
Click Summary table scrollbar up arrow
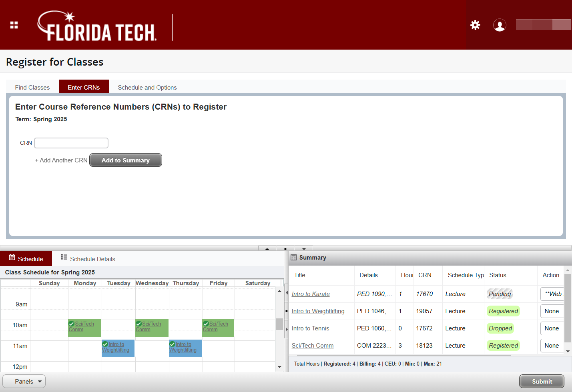(568, 270)
